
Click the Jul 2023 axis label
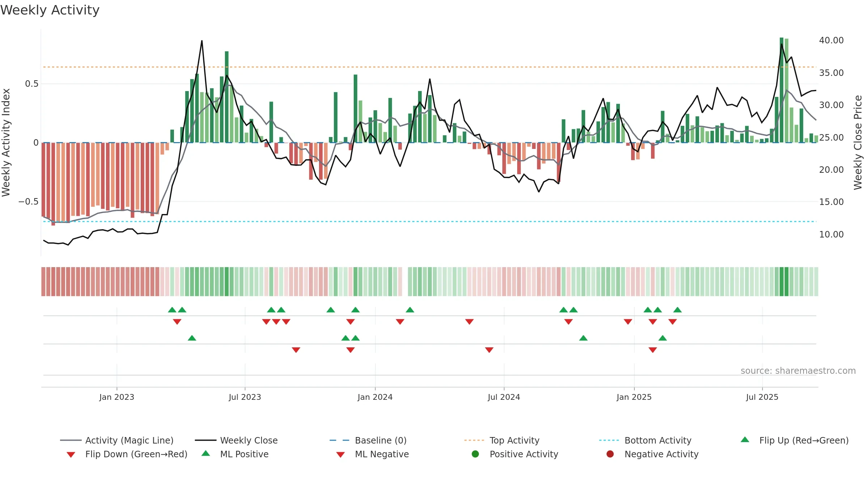[245, 397]
